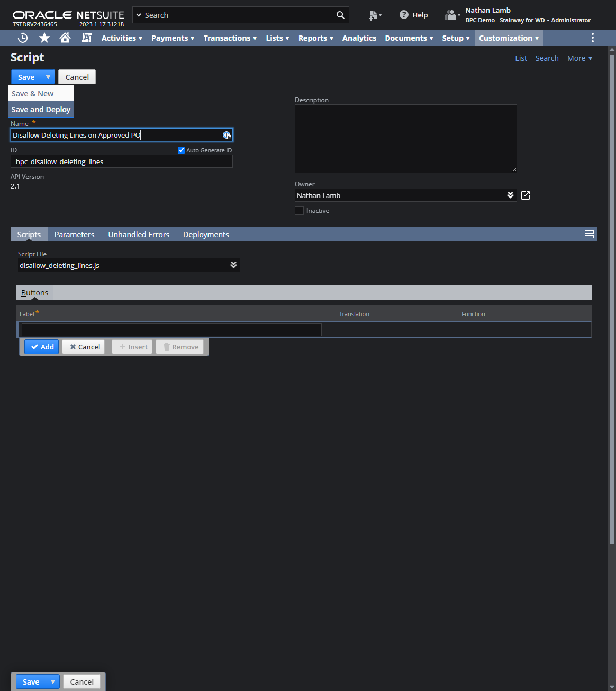Image resolution: width=616 pixels, height=691 pixels.
Task: Click Cancel in Buttons sublist
Action: (x=84, y=347)
